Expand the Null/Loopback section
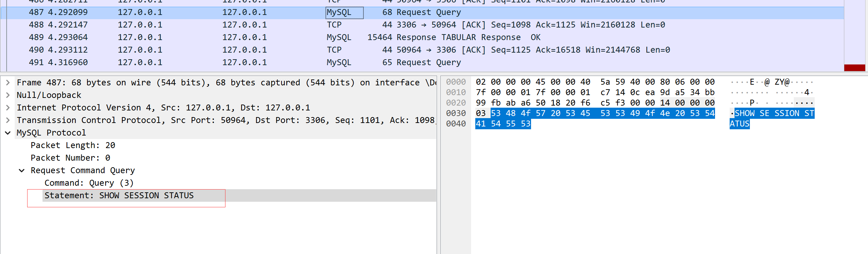868x254 pixels. pyautogui.click(x=8, y=95)
